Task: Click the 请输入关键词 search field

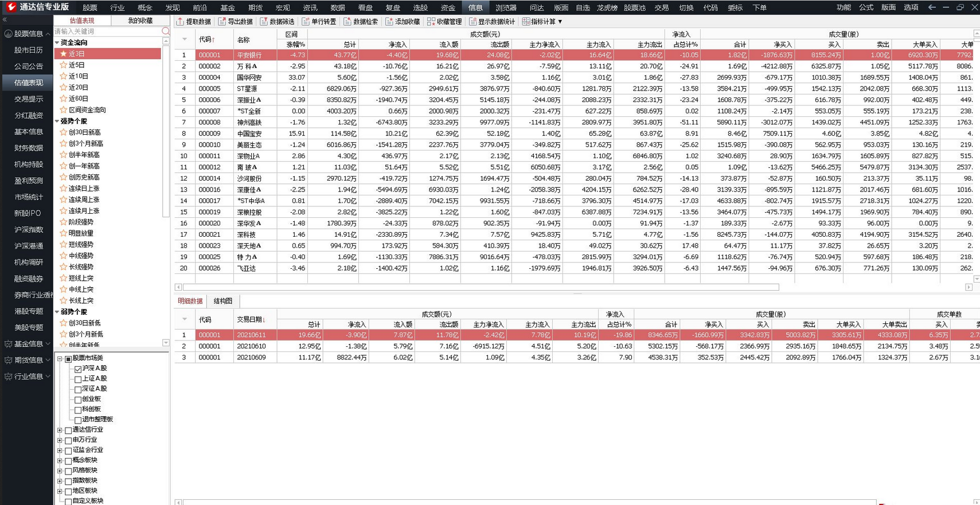Action: tap(107, 32)
